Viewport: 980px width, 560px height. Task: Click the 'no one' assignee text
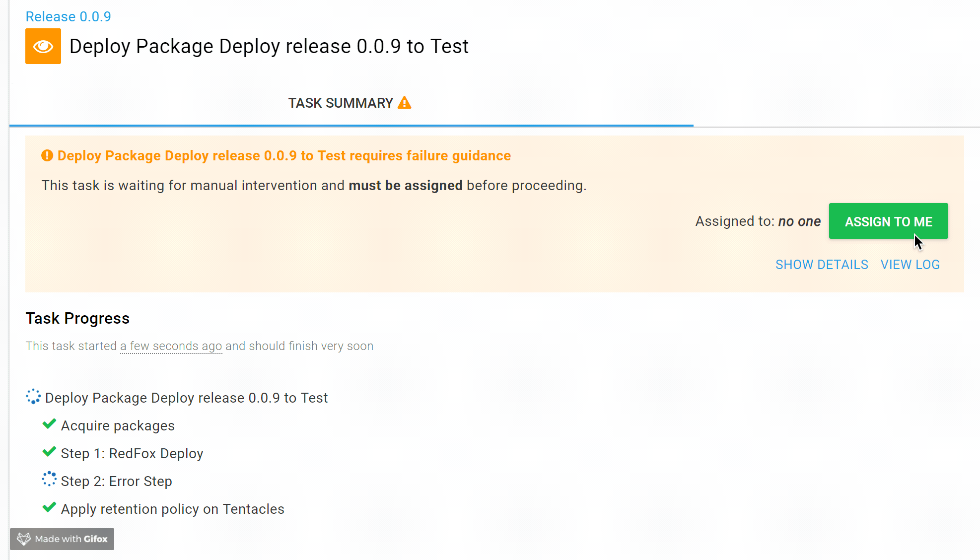point(799,221)
